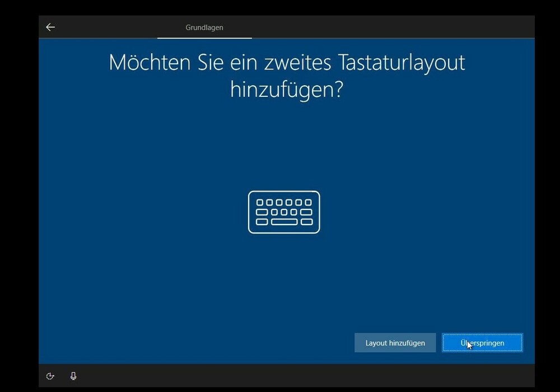The height and width of the screenshot is (392, 560).
Task: Click the Layout hinzufügen button
Action: coord(395,343)
